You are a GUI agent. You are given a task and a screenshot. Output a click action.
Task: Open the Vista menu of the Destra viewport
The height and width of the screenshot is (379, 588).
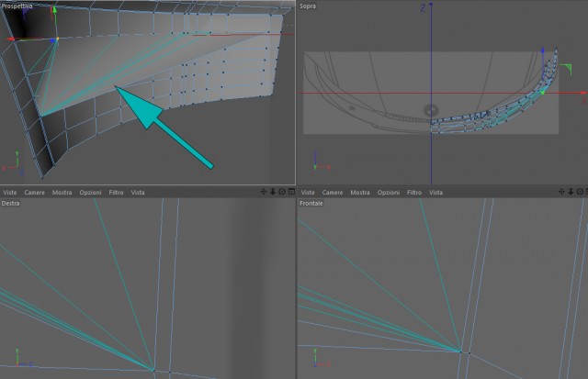click(138, 192)
